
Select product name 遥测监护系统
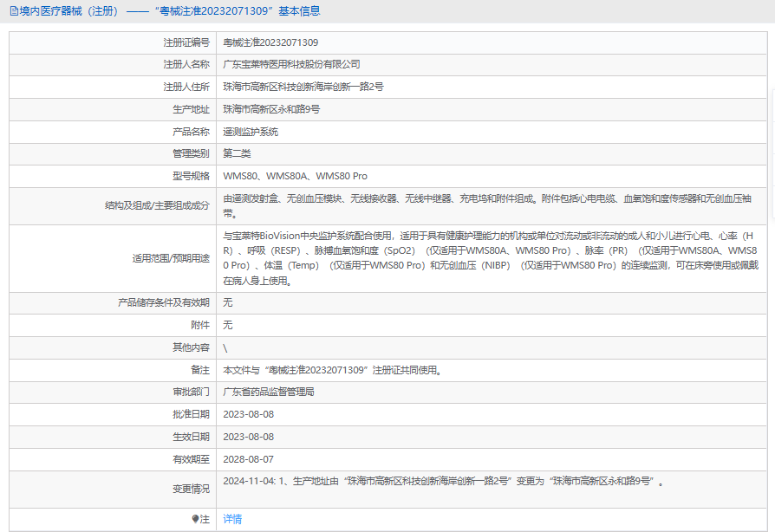point(251,132)
